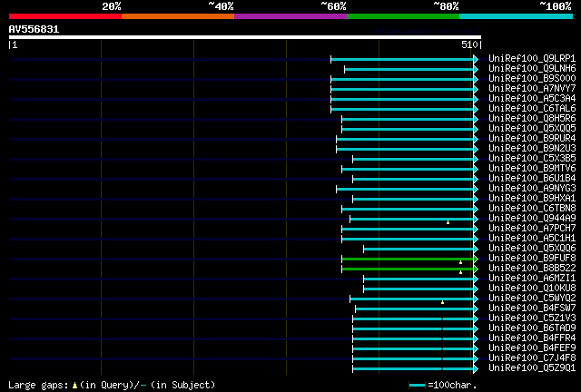
Task: Click the white query sequence bar
Action: point(245,37)
